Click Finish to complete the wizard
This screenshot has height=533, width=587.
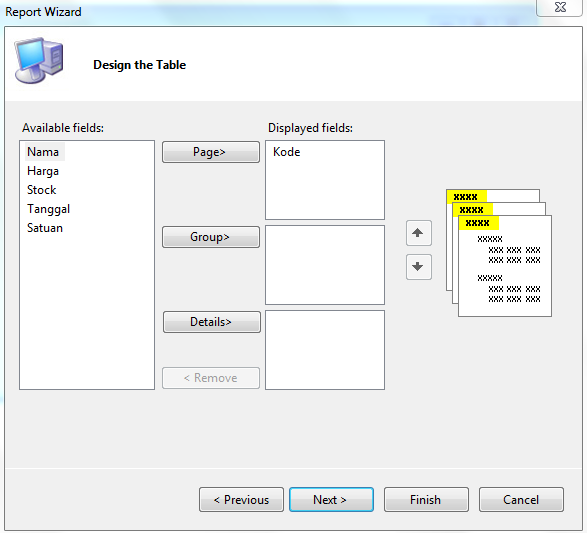click(x=426, y=500)
